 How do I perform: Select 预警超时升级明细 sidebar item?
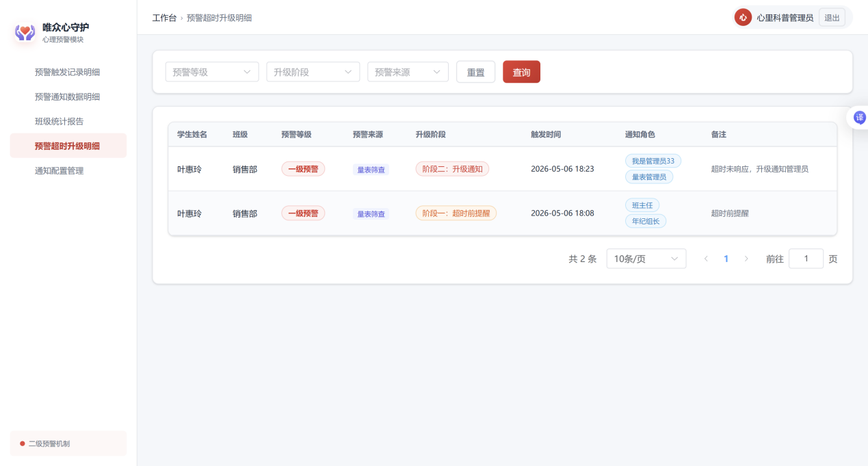click(68, 146)
